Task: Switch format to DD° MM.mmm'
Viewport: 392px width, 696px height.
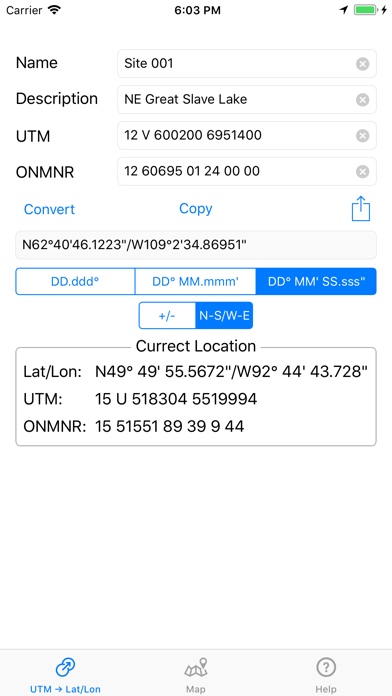Action: [195, 281]
